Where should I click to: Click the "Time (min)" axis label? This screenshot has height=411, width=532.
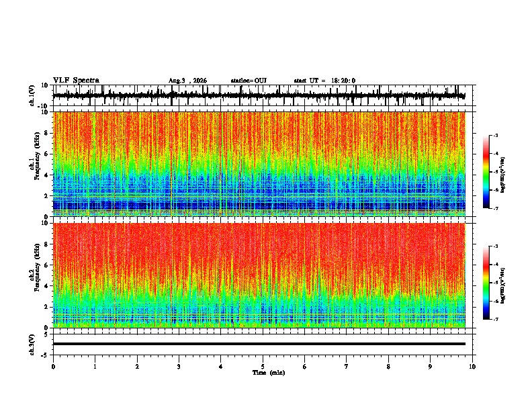269,373
